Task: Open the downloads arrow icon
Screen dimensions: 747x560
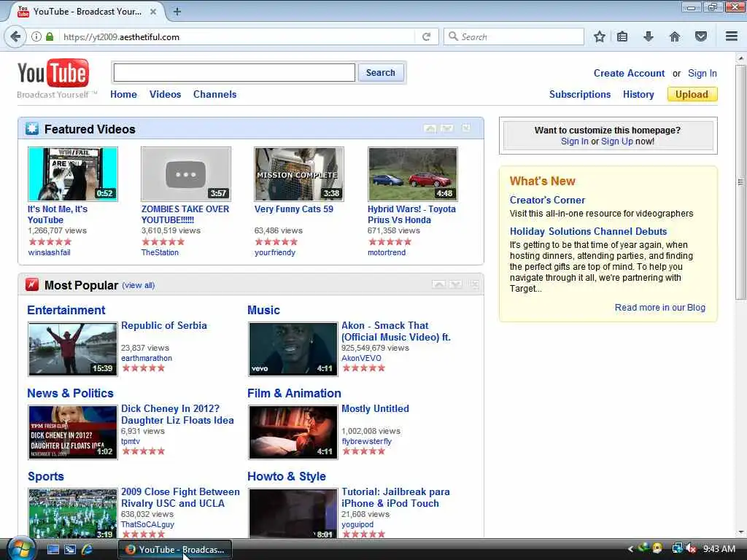Action: [x=649, y=36]
